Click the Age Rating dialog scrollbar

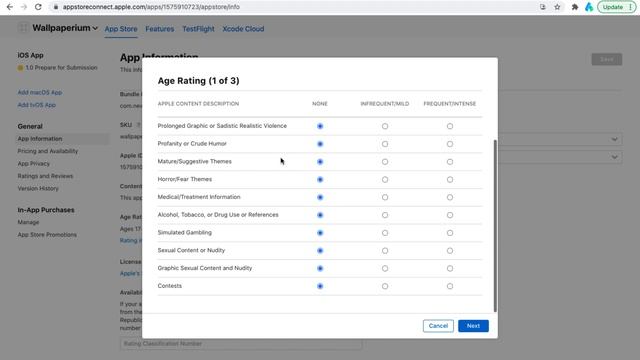point(495,226)
